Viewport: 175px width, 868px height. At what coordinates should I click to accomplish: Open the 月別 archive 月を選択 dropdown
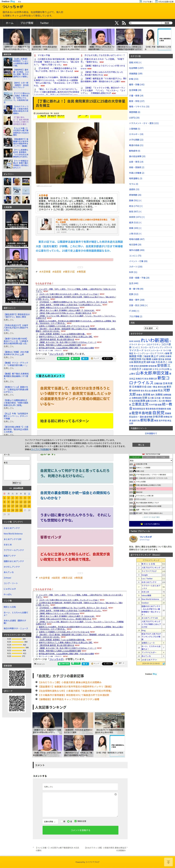[x=151, y=328]
